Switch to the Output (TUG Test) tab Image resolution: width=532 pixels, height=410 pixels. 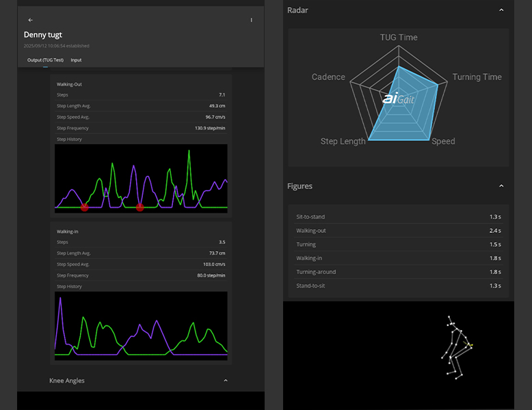45,60
